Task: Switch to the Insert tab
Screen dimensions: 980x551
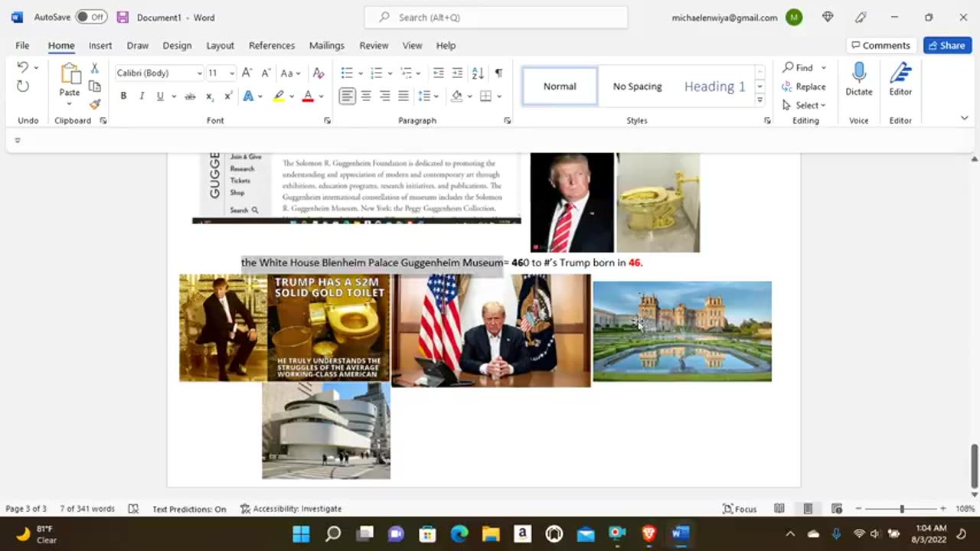Action: tap(100, 45)
